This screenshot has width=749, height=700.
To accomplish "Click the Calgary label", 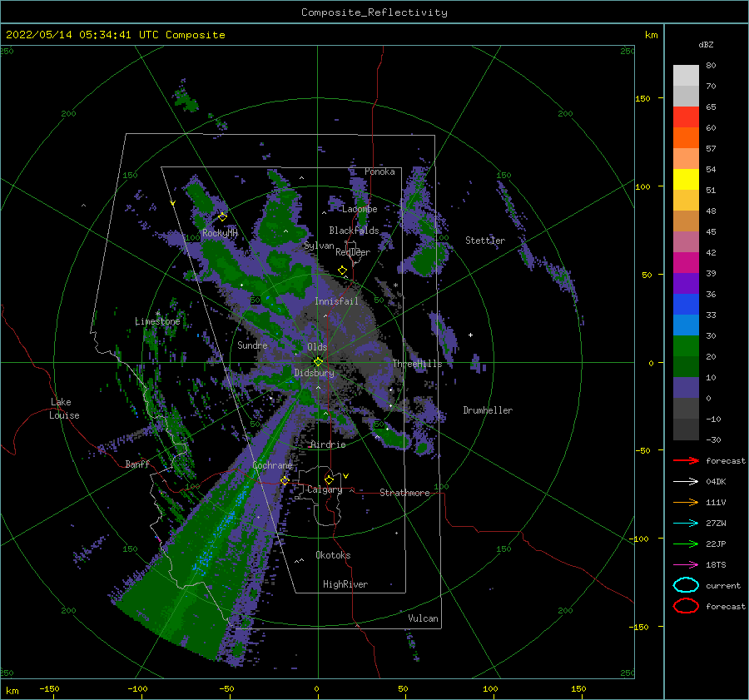I will coord(325,489).
